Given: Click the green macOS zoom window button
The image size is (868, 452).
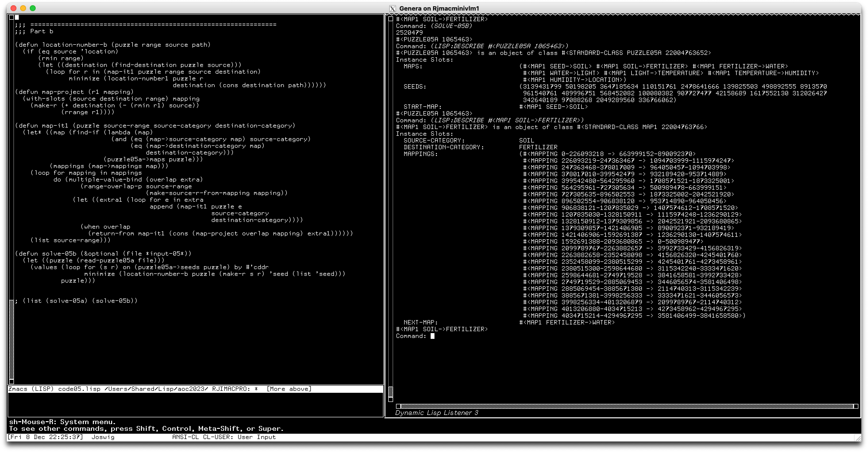Looking at the screenshot, I should (x=33, y=8).
